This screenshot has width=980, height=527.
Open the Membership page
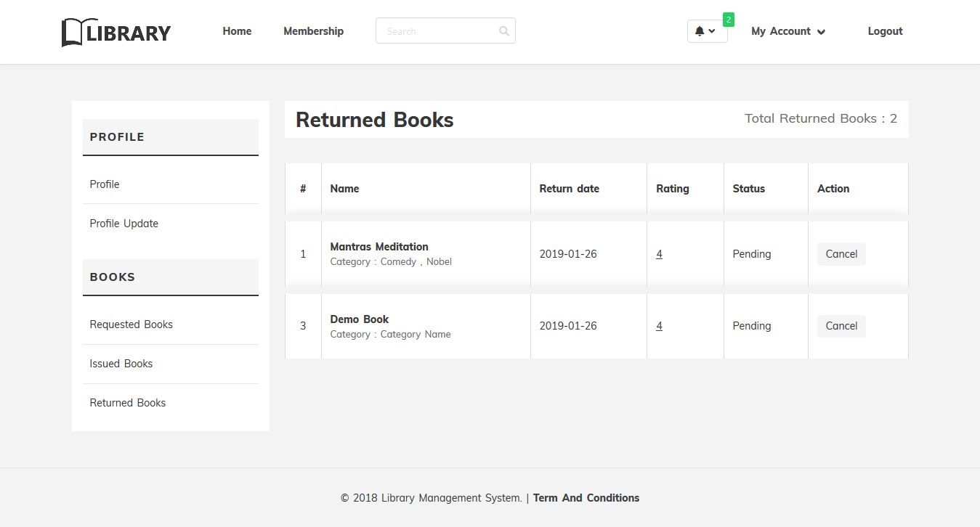[313, 31]
